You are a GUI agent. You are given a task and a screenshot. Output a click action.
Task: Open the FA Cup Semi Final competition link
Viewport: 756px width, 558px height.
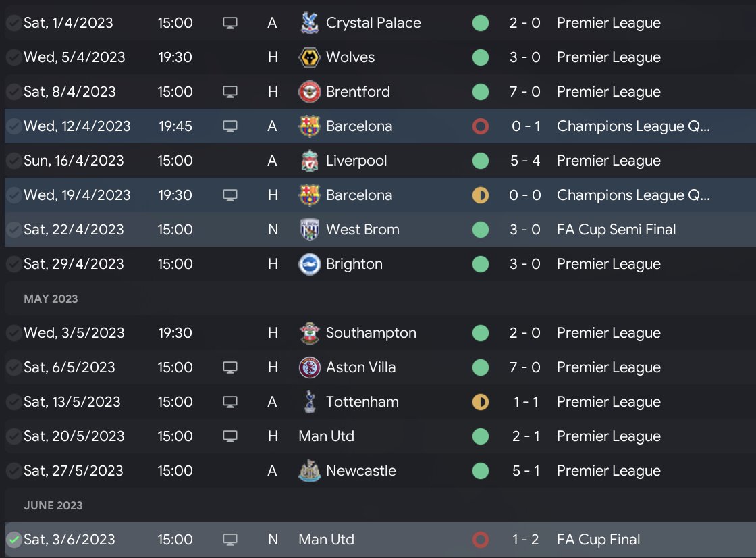point(616,230)
